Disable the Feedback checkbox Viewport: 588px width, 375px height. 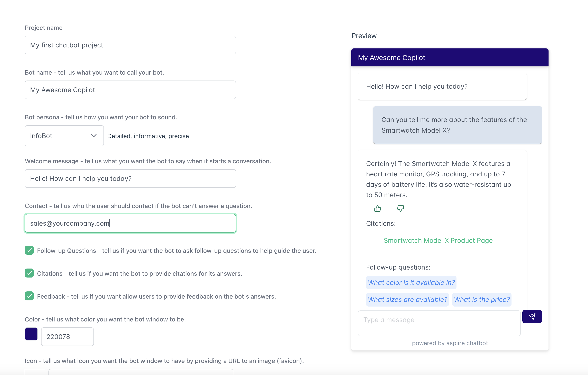29,296
